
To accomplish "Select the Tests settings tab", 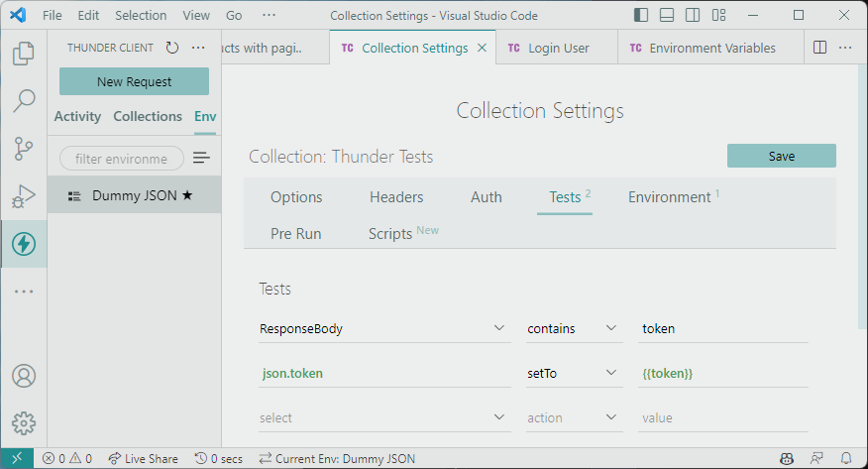I will (x=565, y=197).
